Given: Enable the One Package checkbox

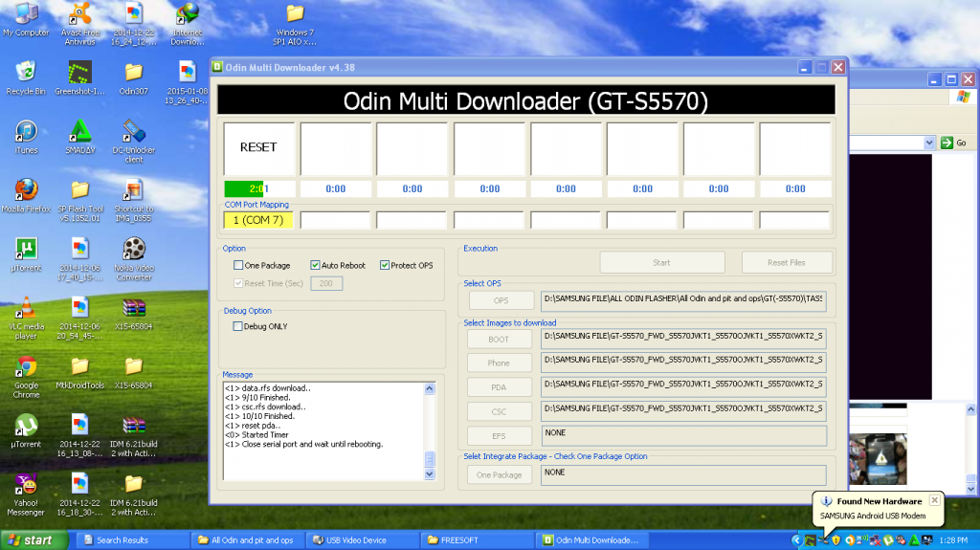Looking at the screenshot, I should point(239,265).
